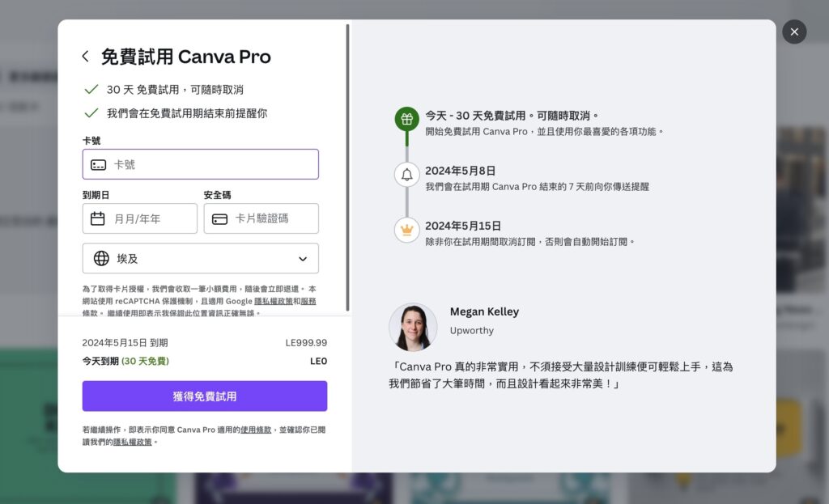Click the globe icon in the country selector

(100, 258)
